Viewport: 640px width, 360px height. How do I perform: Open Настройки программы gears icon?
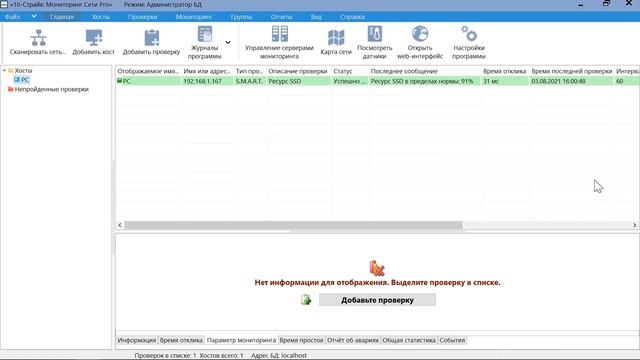tap(469, 34)
